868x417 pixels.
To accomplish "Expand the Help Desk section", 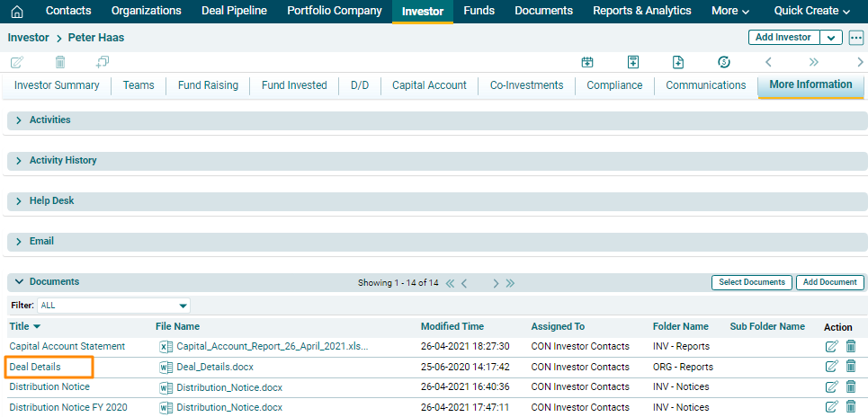I will point(19,201).
